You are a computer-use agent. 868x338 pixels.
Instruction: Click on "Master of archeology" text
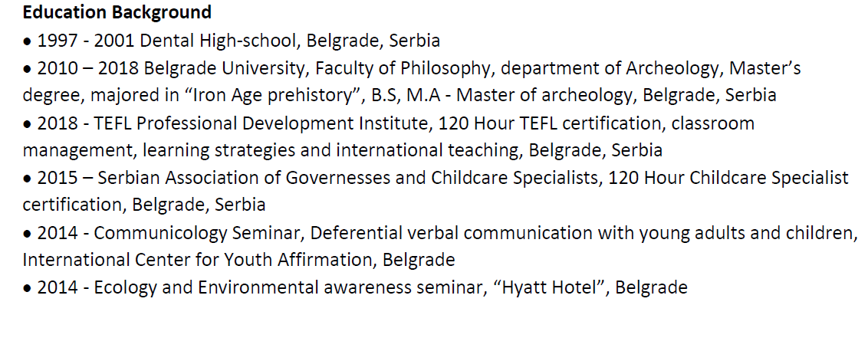(540, 96)
